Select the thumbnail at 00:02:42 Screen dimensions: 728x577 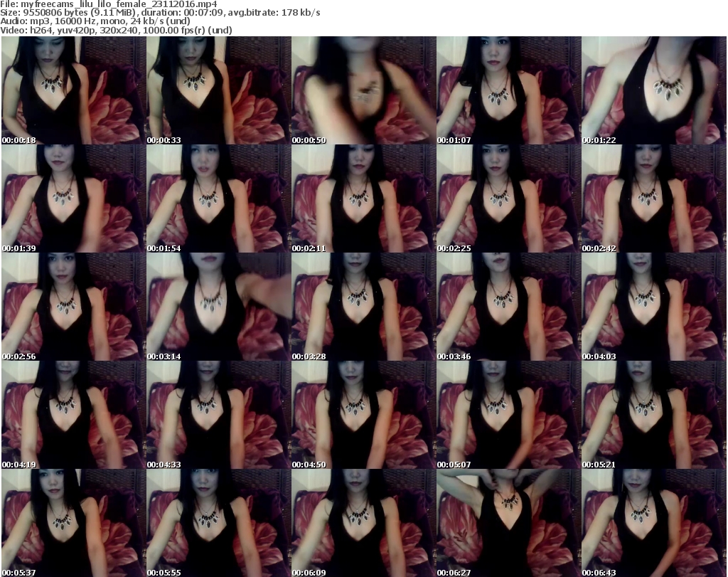tap(654, 198)
